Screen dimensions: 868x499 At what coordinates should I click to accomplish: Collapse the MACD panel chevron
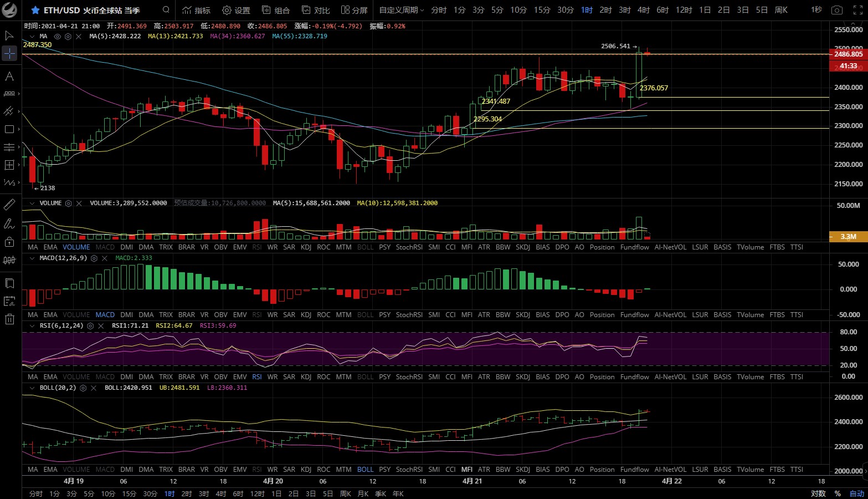[x=32, y=258]
